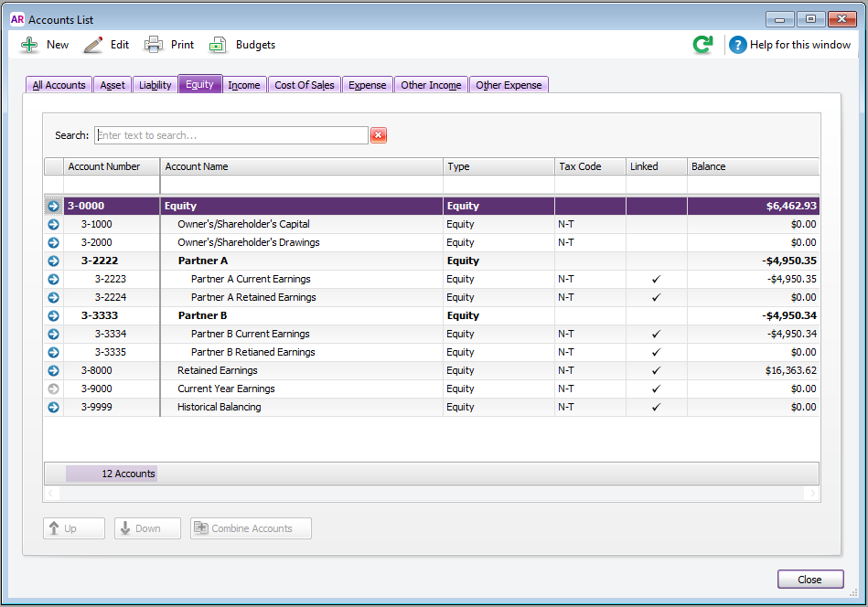868x607 pixels.
Task: Click the green refresh arrow icon
Action: tap(703, 44)
